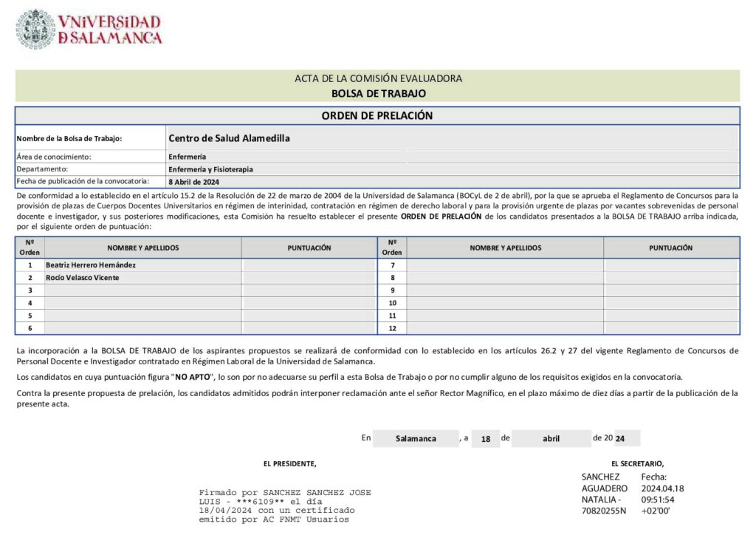Edit the Área de conocimiento field with "Enfermería"

pyautogui.click(x=453, y=157)
